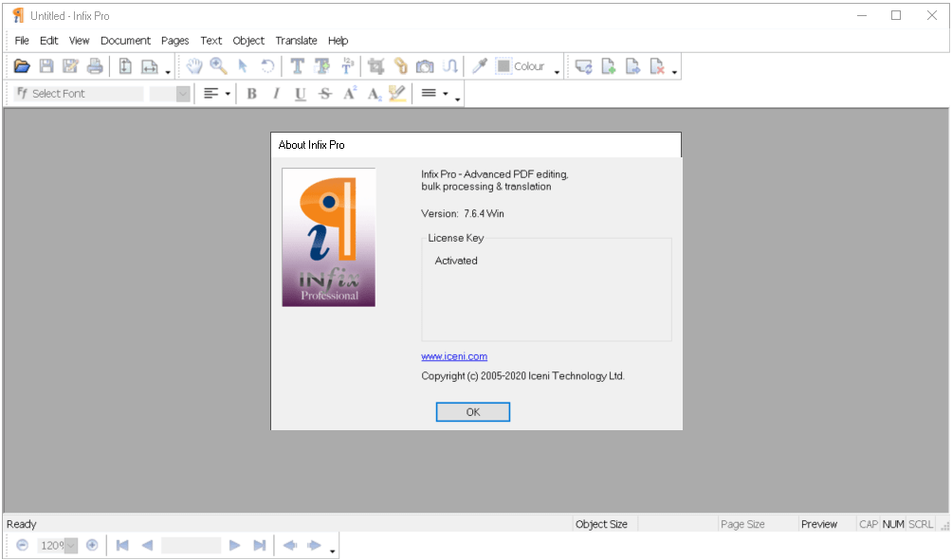The width and height of the screenshot is (952, 560).
Task: Select the Snapshot camera tool
Action: pyautogui.click(x=425, y=66)
